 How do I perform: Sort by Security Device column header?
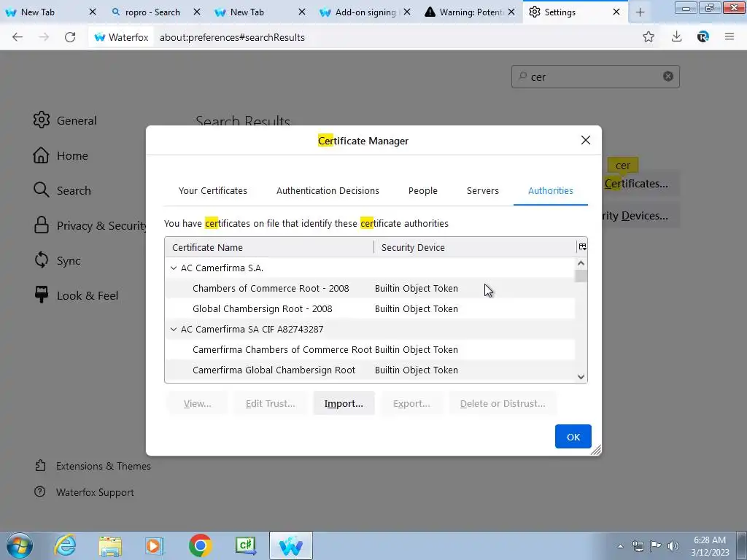point(475,247)
